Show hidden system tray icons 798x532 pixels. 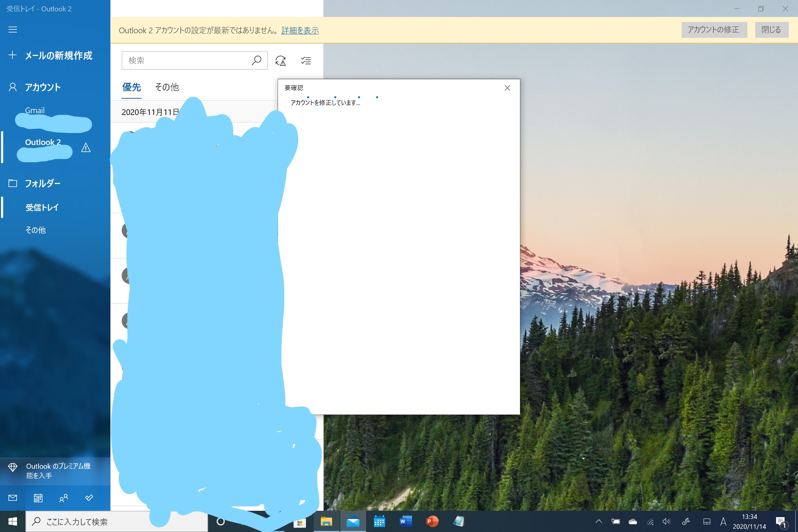click(599, 521)
